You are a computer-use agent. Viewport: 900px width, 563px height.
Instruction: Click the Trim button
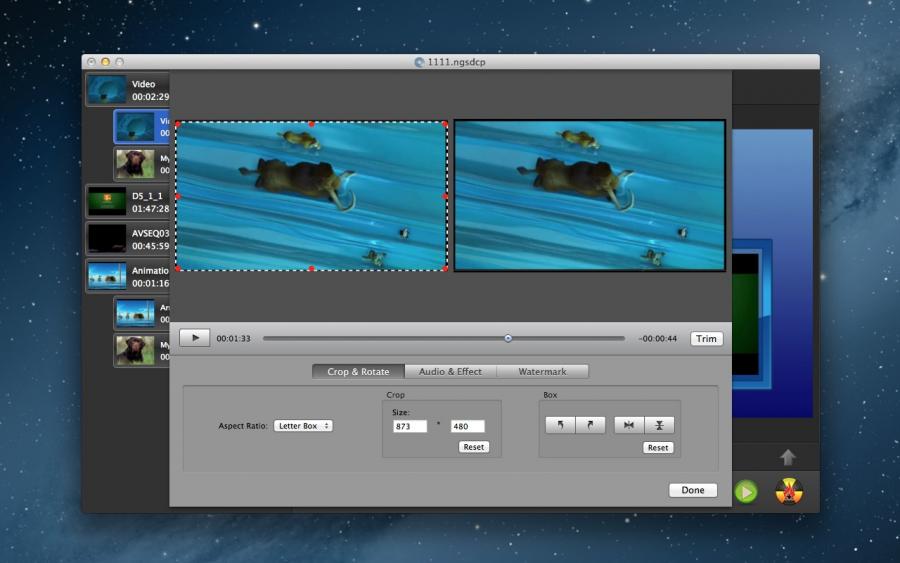706,339
